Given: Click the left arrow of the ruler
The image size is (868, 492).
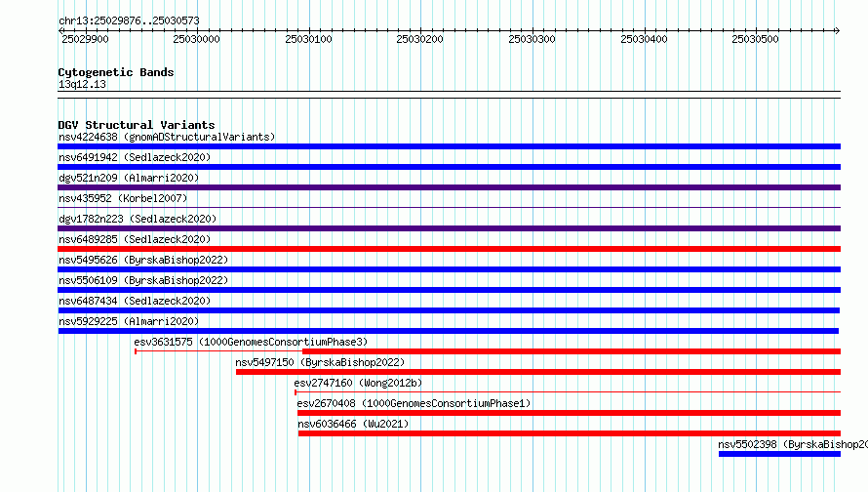Looking at the screenshot, I should [x=60, y=30].
